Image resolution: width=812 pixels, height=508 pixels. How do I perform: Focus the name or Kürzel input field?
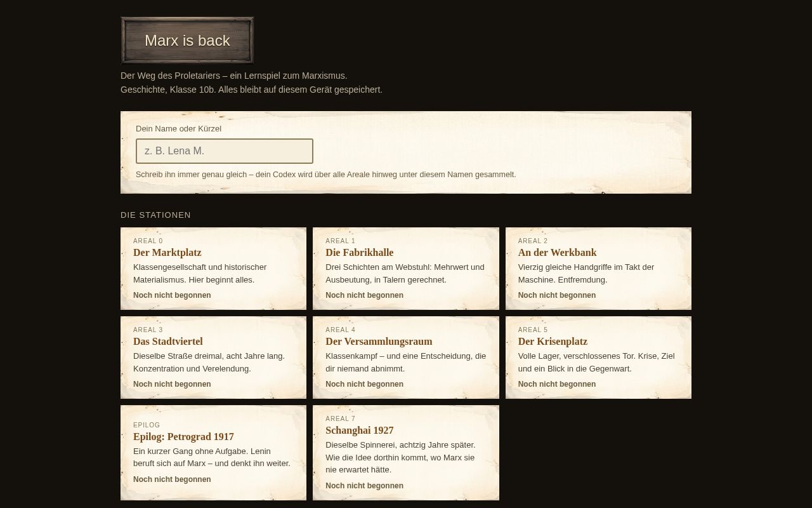click(225, 151)
